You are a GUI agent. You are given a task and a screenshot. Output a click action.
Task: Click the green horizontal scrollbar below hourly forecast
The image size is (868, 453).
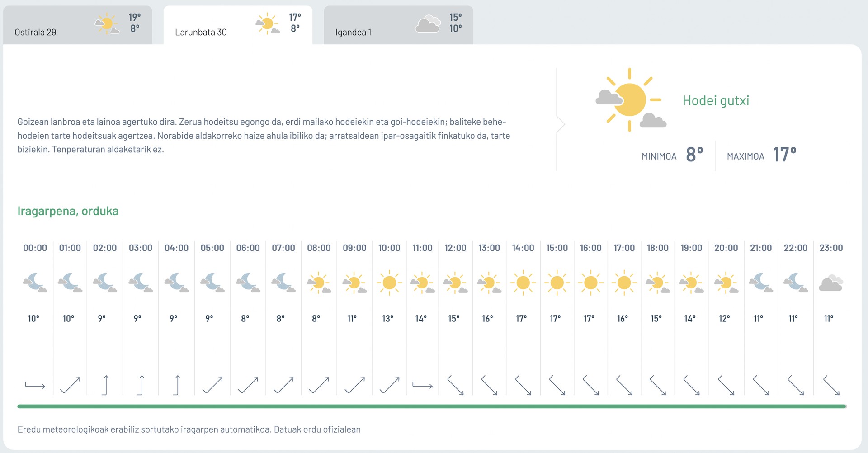(432, 406)
